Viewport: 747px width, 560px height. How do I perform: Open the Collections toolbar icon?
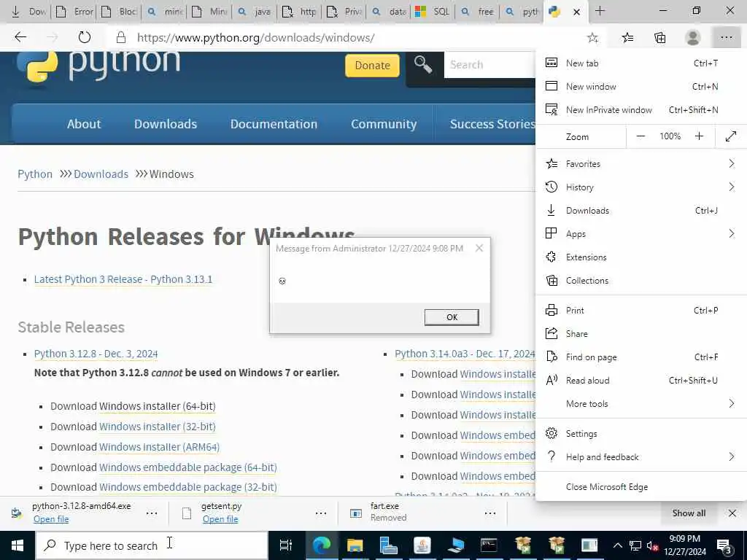(x=659, y=38)
